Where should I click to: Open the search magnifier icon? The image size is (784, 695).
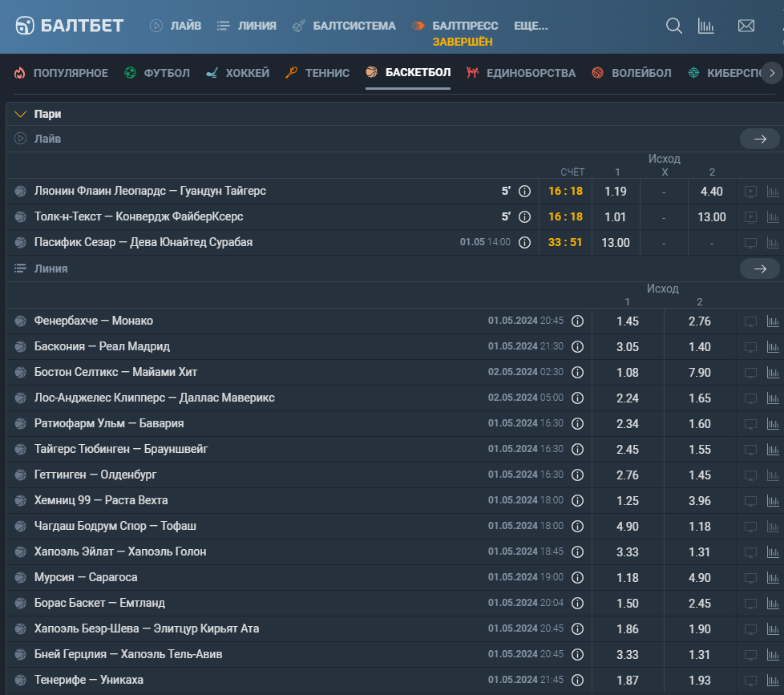pos(673,26)
